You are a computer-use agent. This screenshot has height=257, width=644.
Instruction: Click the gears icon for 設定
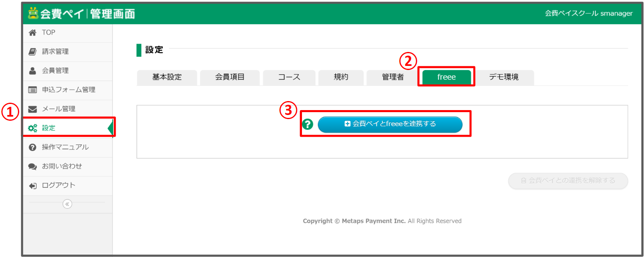[33, 128]
